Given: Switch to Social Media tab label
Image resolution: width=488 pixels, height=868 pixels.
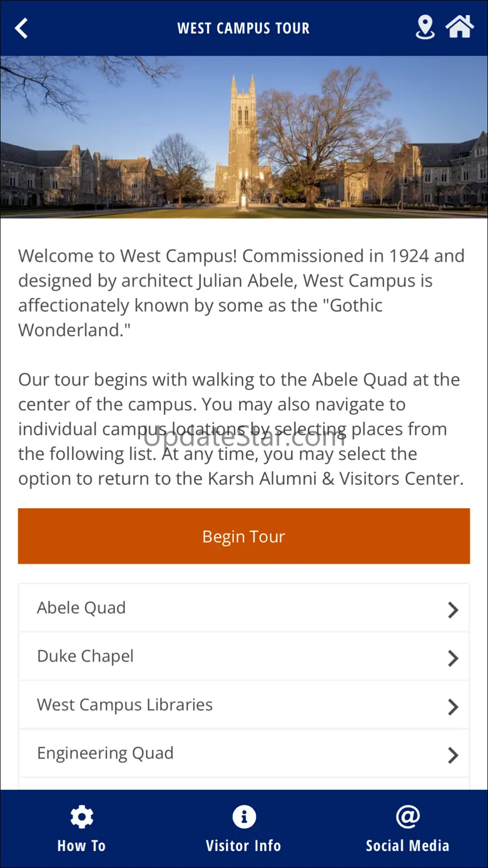Looking at the screenshot, I should click(x=407, y=846).
